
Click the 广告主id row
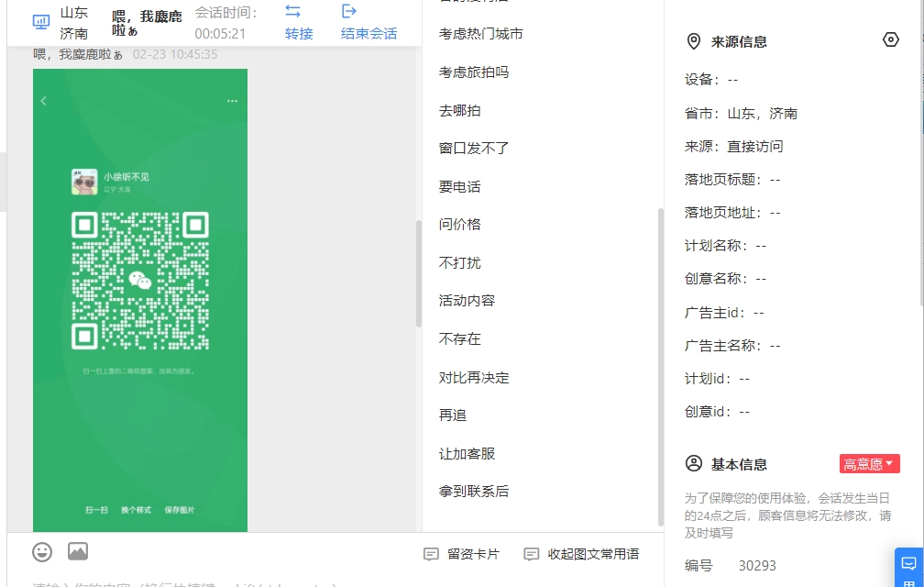(724, 313)
